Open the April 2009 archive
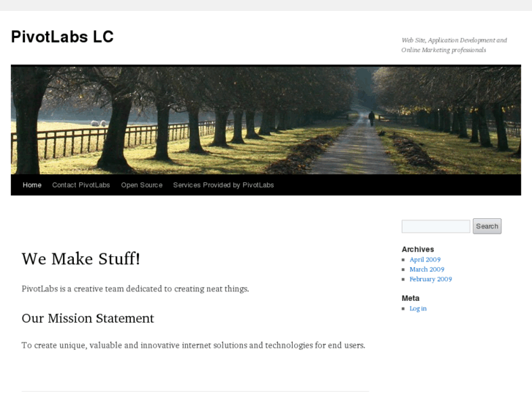The width and height of the screenshot is (532, 399). pyautogui.click(x=424, y=260)
